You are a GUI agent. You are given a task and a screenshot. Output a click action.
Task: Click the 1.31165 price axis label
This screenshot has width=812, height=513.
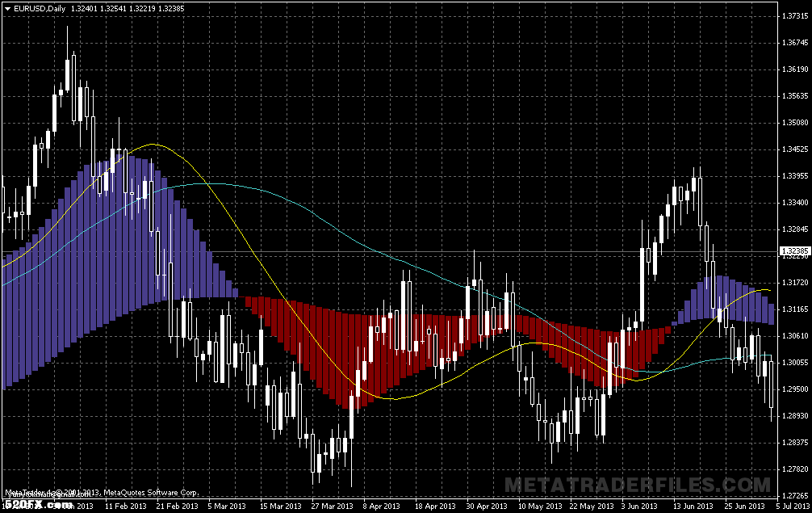click(x=794, y=309)
